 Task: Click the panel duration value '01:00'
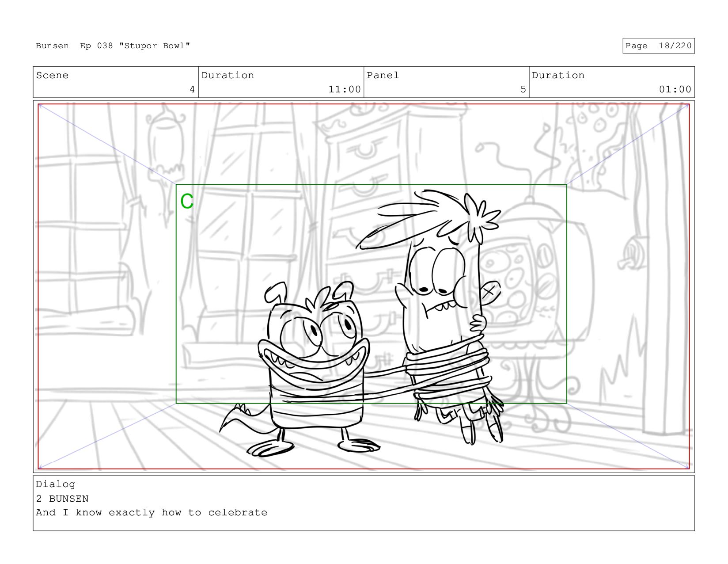[x=675, y=89]
